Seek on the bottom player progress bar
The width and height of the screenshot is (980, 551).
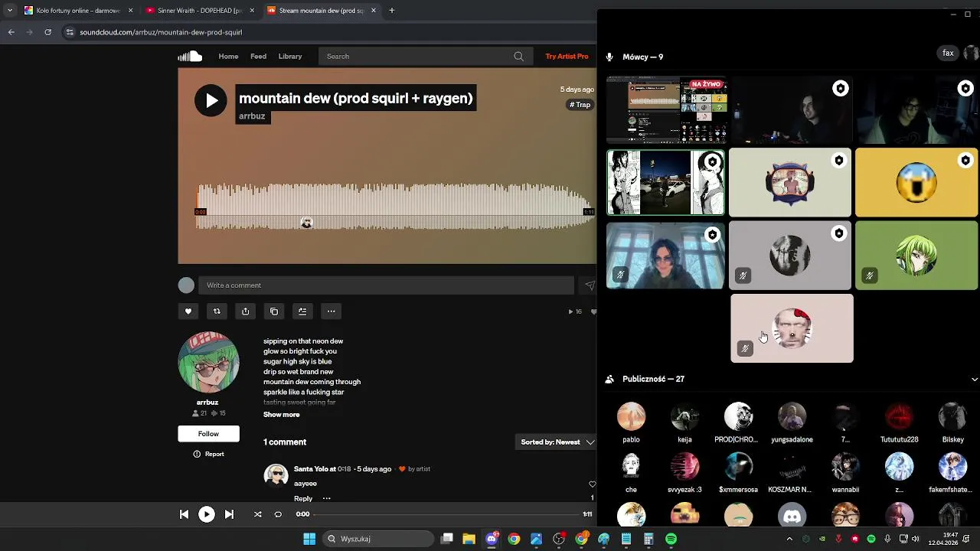[x=446, y=514]
